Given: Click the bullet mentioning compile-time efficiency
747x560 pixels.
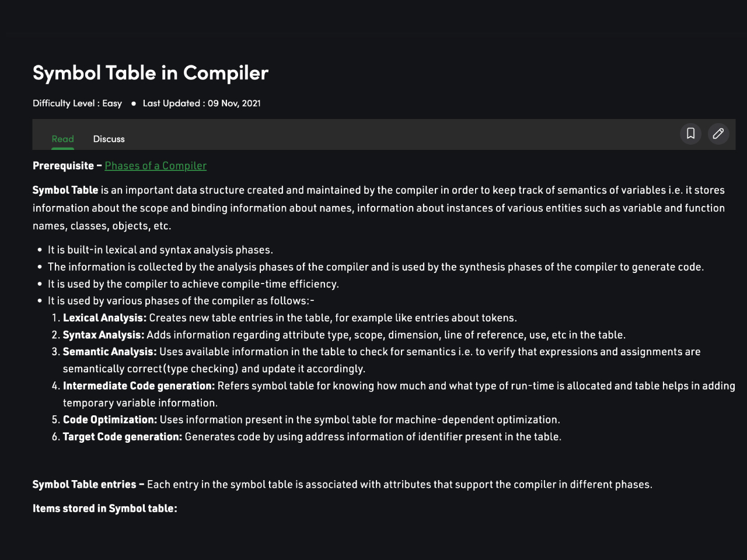Looking at the screenshot, I should click(193, 284).
